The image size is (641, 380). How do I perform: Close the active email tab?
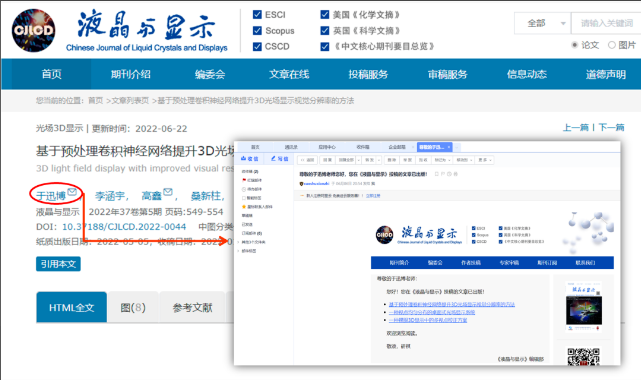(x=449, y=147)
